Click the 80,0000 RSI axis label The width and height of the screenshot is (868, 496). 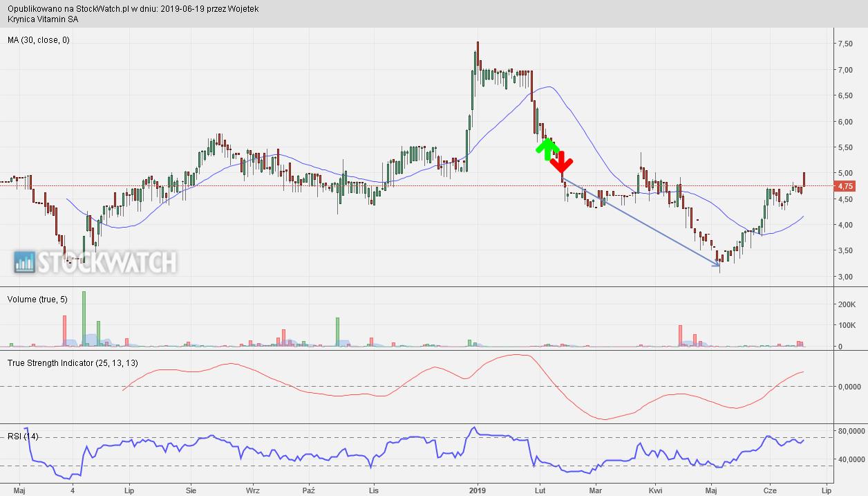tap(851, 431)
